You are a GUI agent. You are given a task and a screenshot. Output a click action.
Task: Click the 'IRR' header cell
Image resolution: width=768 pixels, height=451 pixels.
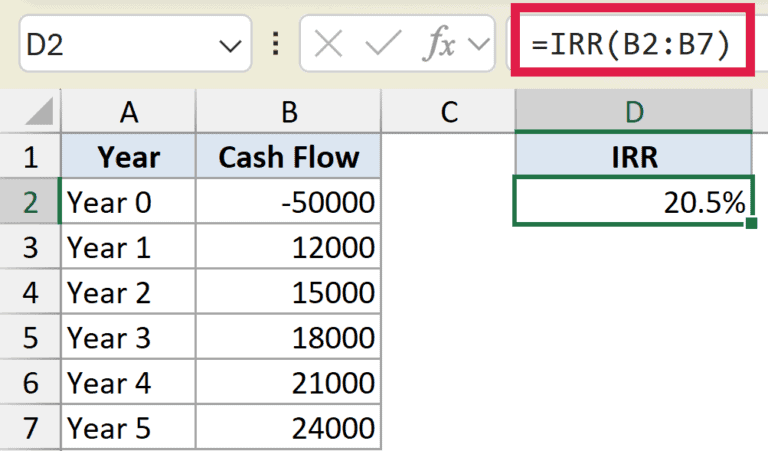coord(634,155)
